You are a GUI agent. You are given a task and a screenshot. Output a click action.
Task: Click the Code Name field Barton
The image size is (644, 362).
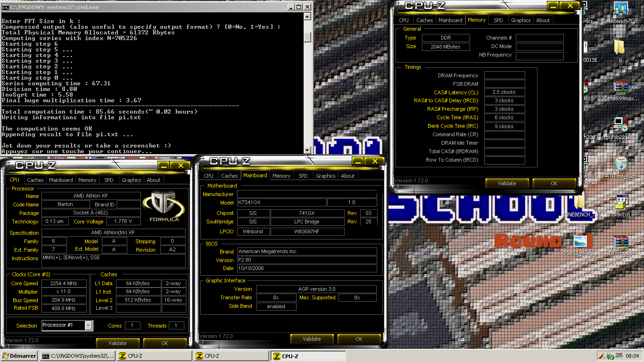pos(65,205)
